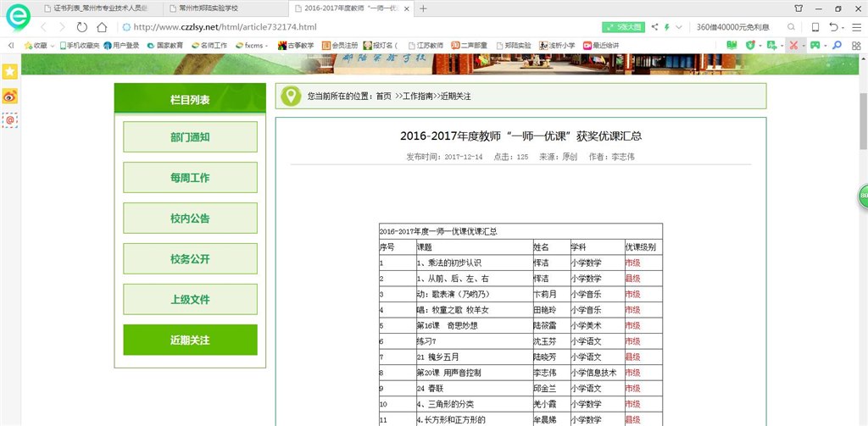Click the 首页 breadcrumb link
The width and height of the screenshot is (868, 426).
(x=384, y=97)
